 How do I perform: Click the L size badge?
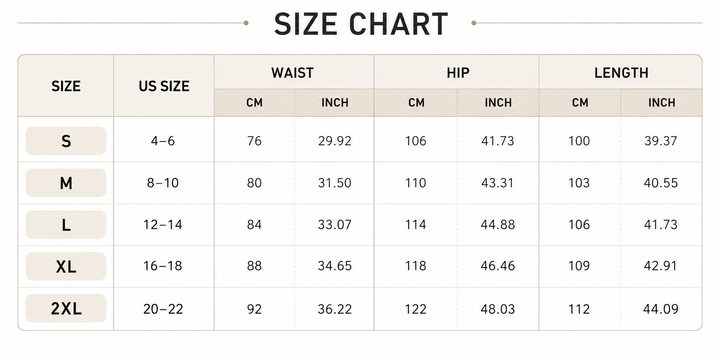(66, 225)
